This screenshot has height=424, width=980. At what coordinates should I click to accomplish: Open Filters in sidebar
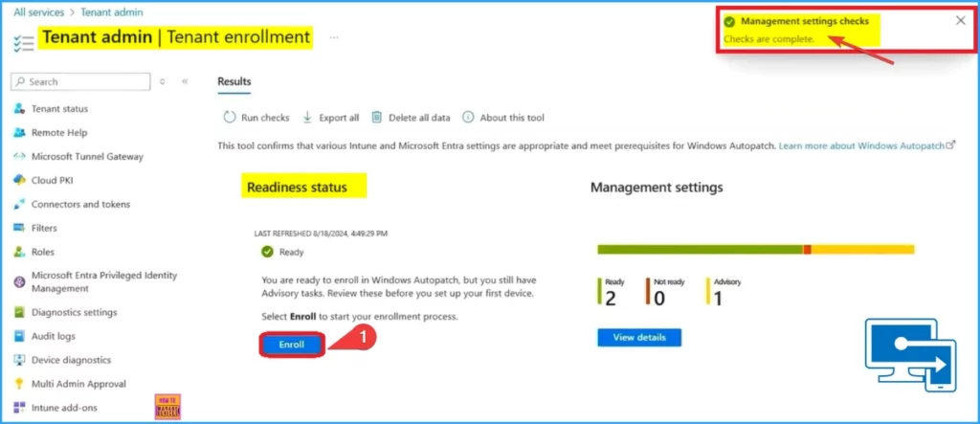pos(44,228)
